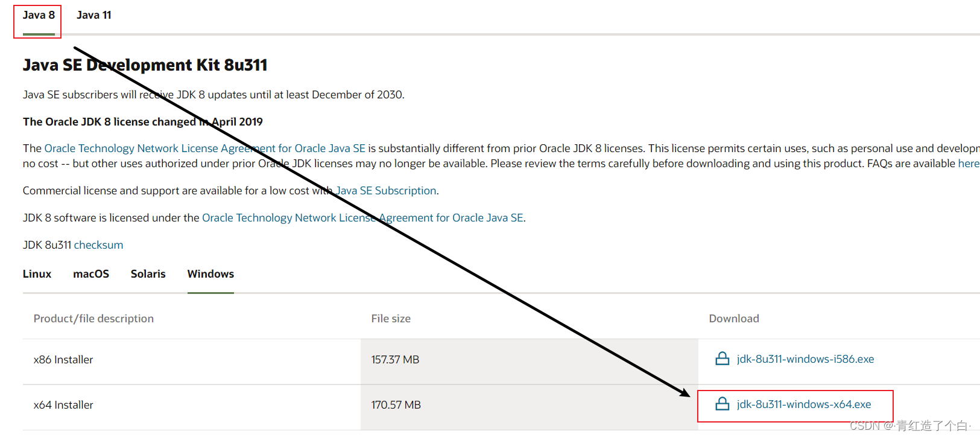The width and height of the screenshot is (980, 437).
Task: Select the 'x64 Installer' row description
Action: pos(63,405)
